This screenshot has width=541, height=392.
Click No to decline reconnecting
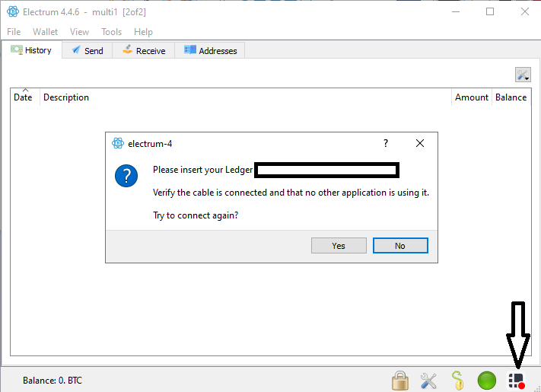click(x=400, y=246)
